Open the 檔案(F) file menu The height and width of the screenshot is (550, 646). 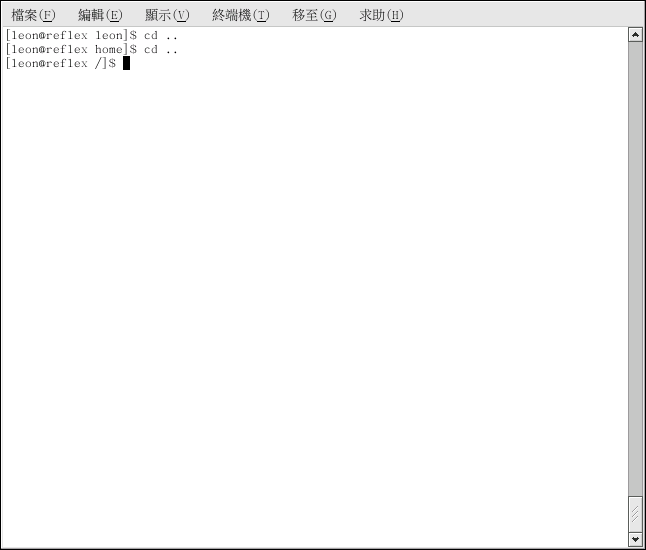tap(33, 15)
